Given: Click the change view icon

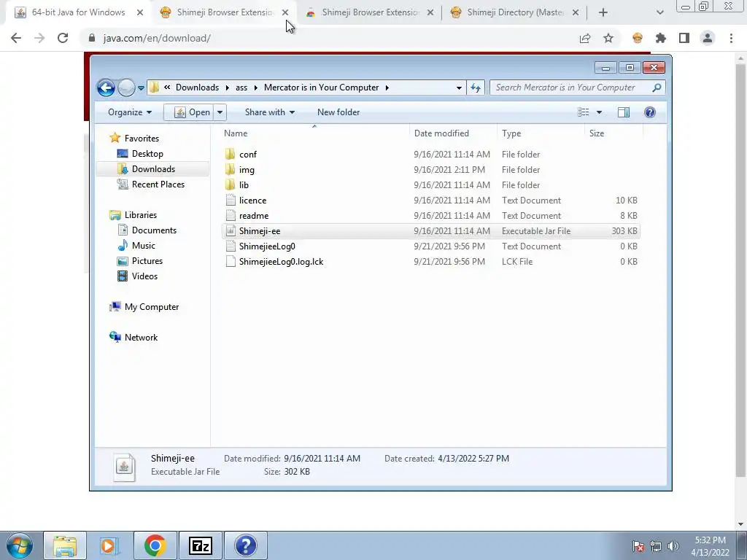Looking at the screenshot, I should click(x=583, y=112).
